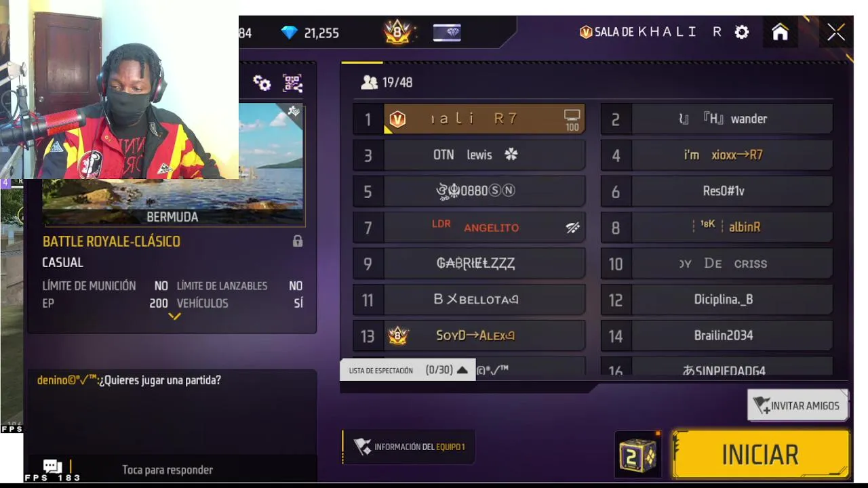Start the match with Iniciar
The height and width of the screenshot is (488, 868).
pos(760,455)
